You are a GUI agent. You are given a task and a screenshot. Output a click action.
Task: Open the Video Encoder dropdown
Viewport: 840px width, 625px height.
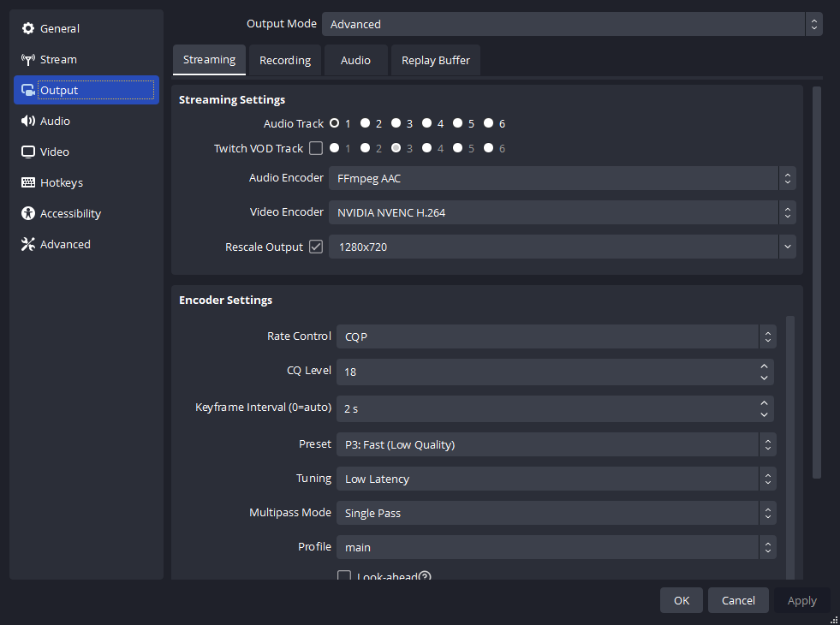tap(562, 212)
